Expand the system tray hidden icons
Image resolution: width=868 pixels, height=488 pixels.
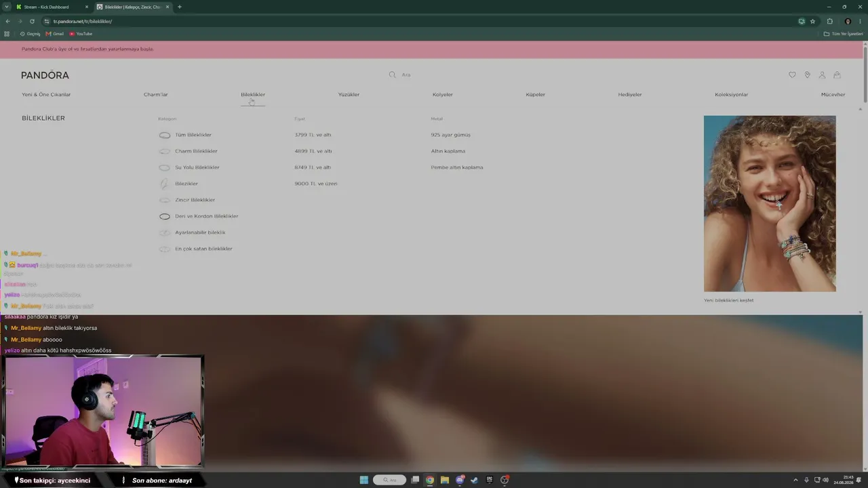[795, 480]
